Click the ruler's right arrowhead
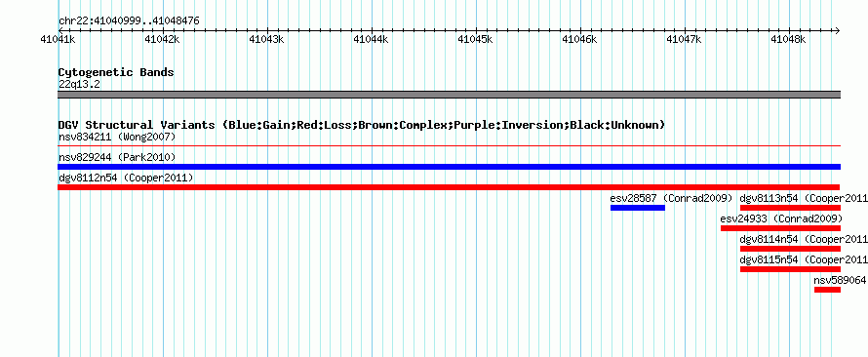Screen dimensions: 868x357 coord(837,30)
